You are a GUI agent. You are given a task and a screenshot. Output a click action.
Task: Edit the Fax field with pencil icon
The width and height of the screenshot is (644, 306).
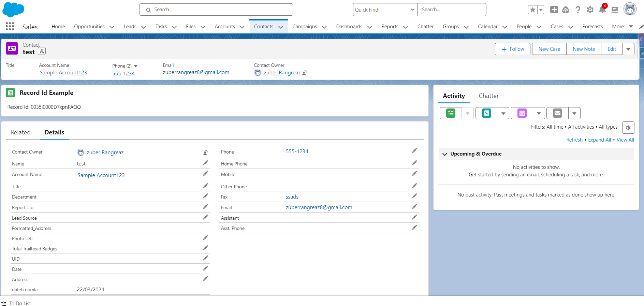coord(414,196)
